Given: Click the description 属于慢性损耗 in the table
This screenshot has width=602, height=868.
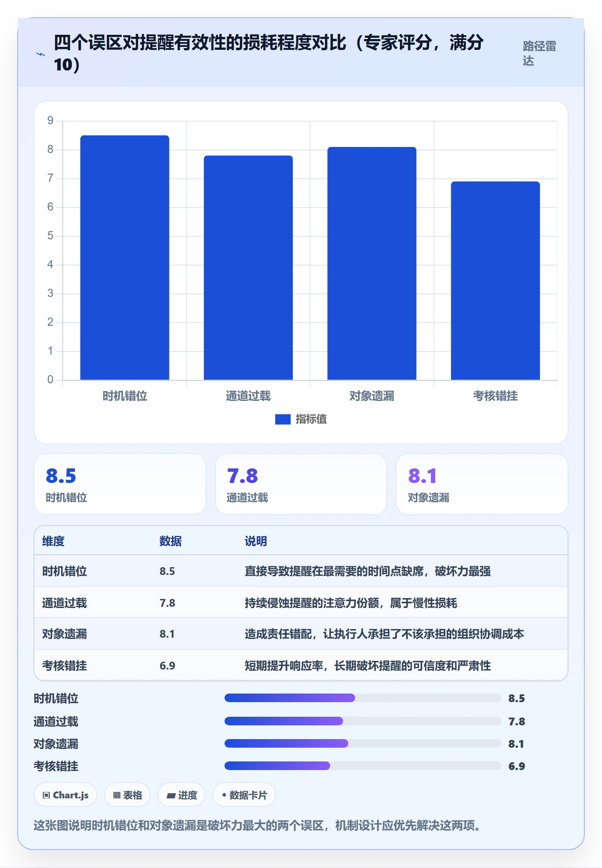Looking at the screenshot, I should (x=424, y=603).
